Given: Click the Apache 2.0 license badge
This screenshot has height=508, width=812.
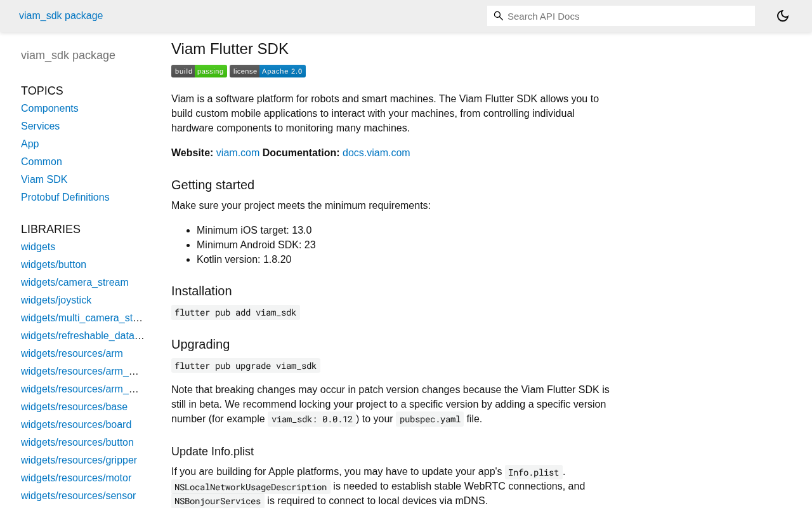Looking at the screenshot, I should point(268,71).
